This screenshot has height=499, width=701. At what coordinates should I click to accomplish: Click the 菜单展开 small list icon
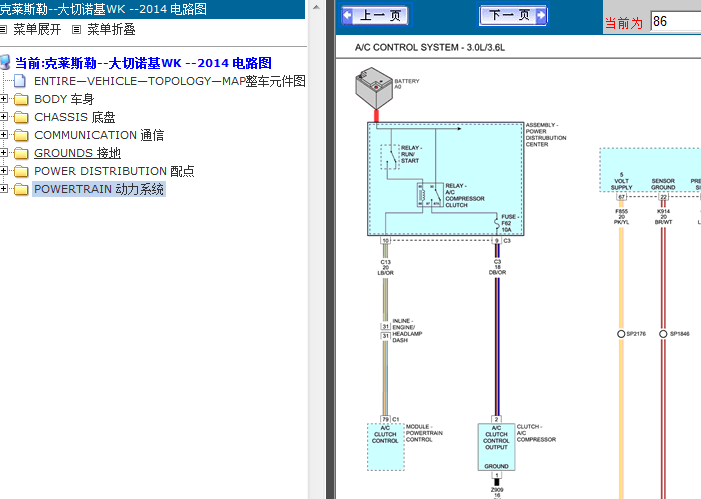(x=3, y=30)
